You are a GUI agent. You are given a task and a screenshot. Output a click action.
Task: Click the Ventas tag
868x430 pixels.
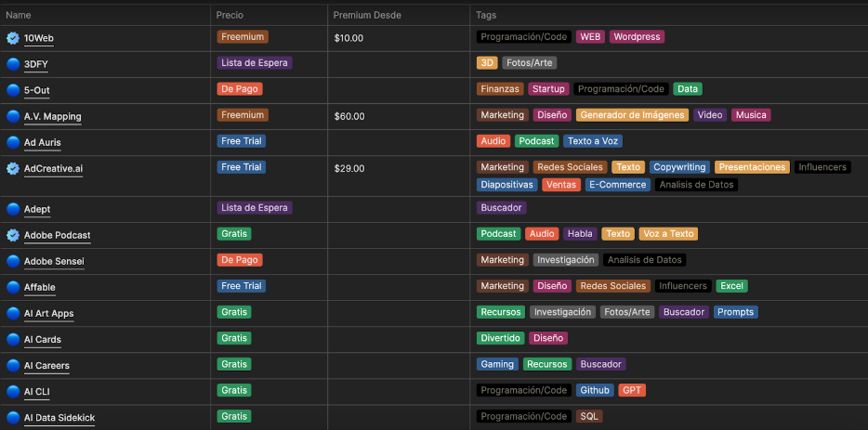[x=561, y=185]
